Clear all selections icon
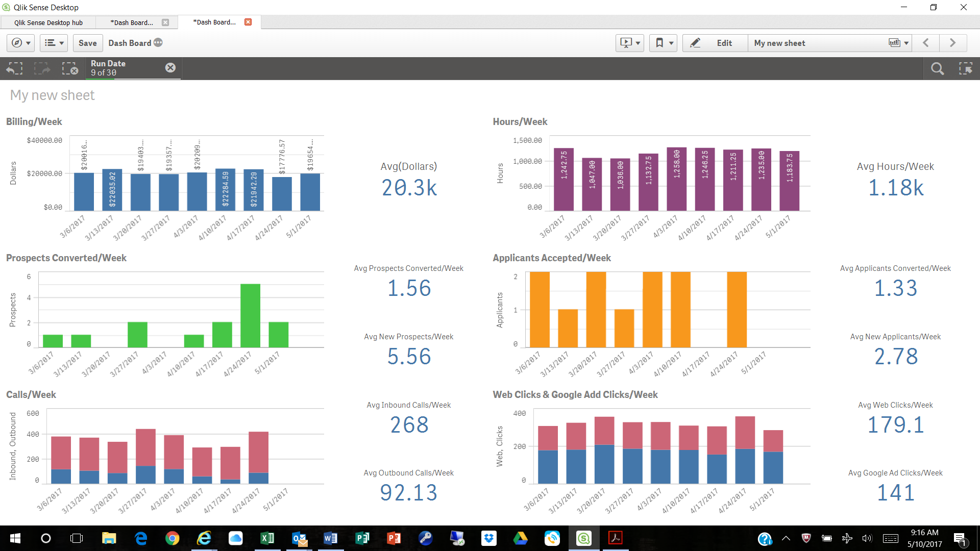 click(x=70, y=68)
